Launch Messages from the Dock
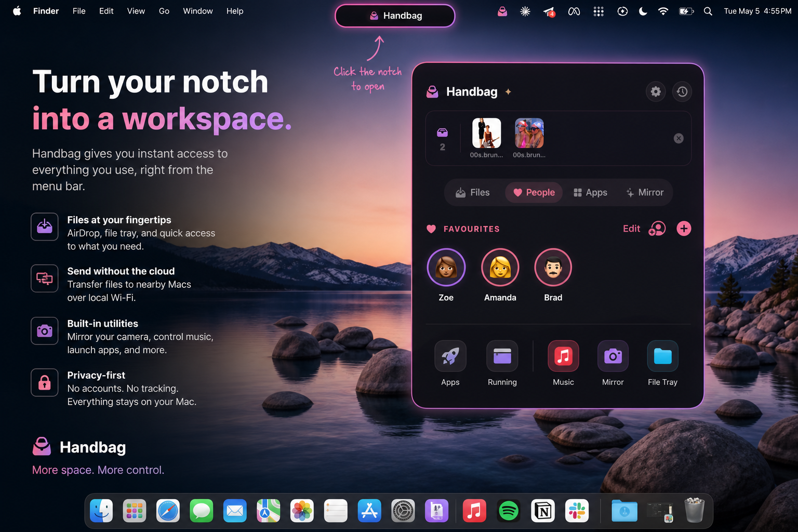798x532 pixels. 202,511
